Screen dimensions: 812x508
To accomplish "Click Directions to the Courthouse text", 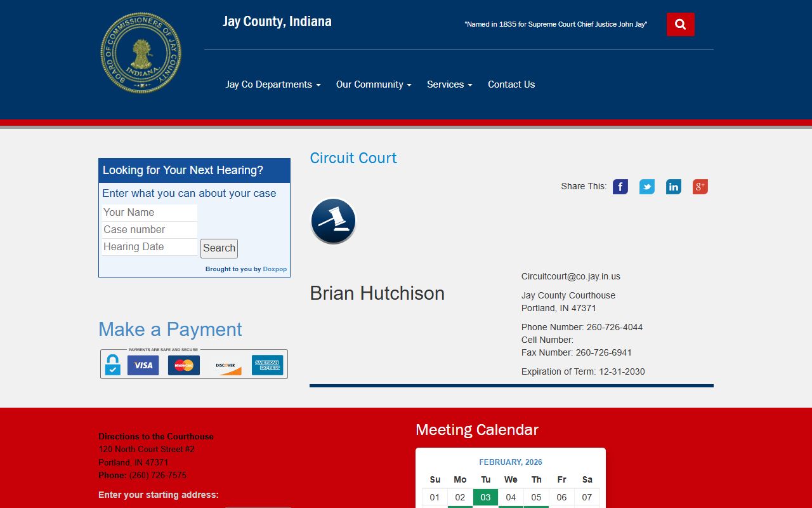I will point(156,436).
